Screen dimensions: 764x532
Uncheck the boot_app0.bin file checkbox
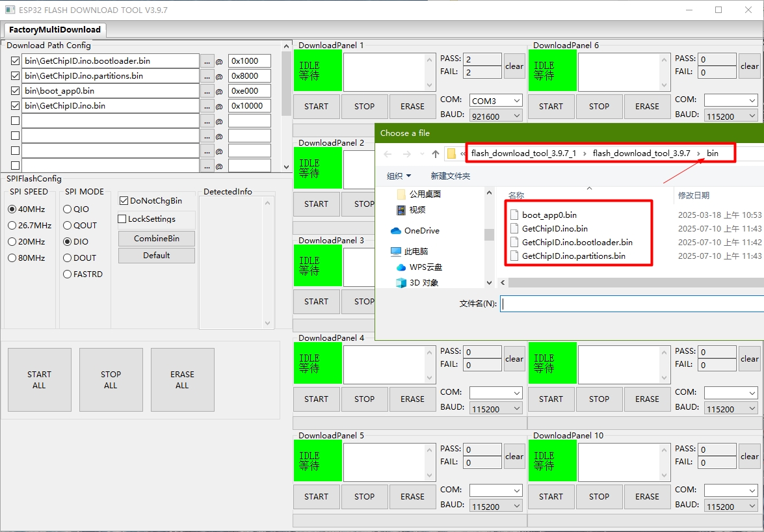(x=15, y=90)
